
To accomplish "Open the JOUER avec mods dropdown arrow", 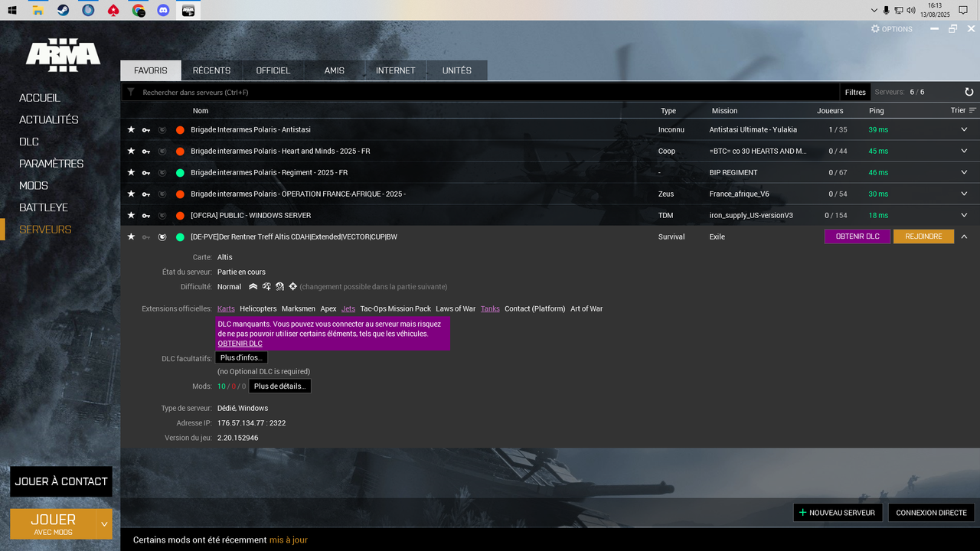I will click(x=104, y=523).
